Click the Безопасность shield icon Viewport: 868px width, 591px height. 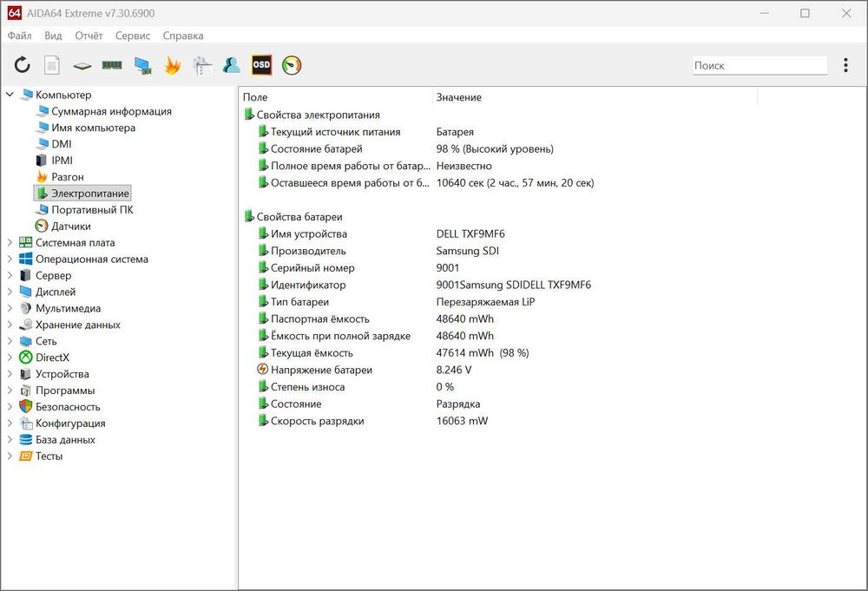(26, 407)
